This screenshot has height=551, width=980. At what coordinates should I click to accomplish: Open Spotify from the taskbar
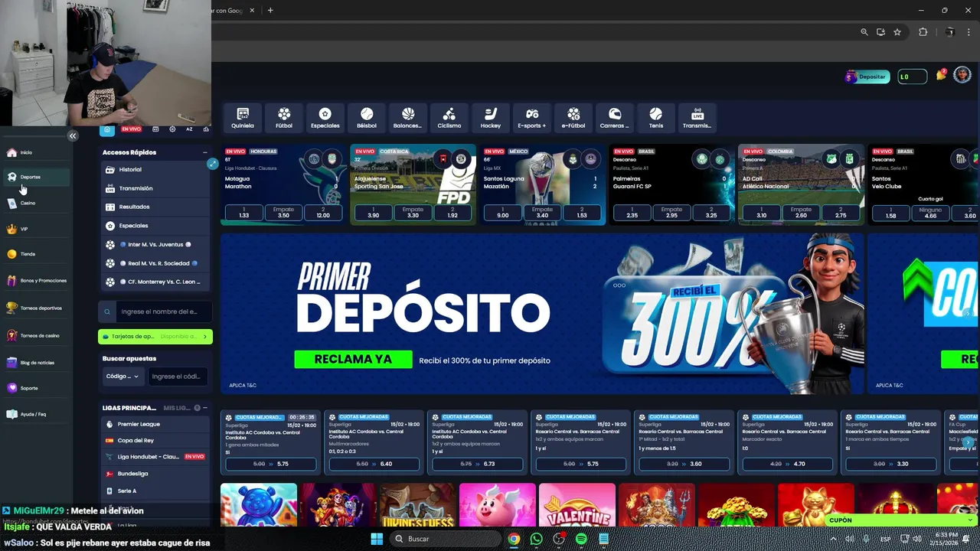tap(581, 539)
